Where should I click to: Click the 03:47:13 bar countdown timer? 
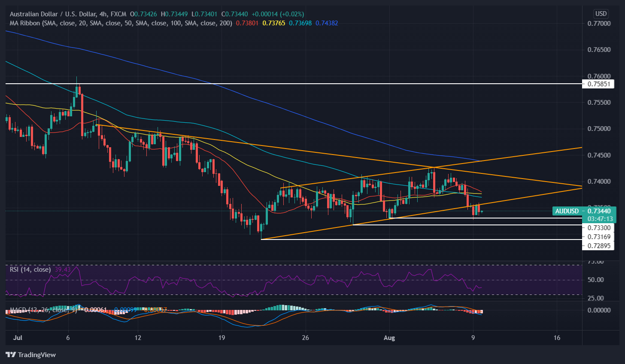tap(600, 218)
